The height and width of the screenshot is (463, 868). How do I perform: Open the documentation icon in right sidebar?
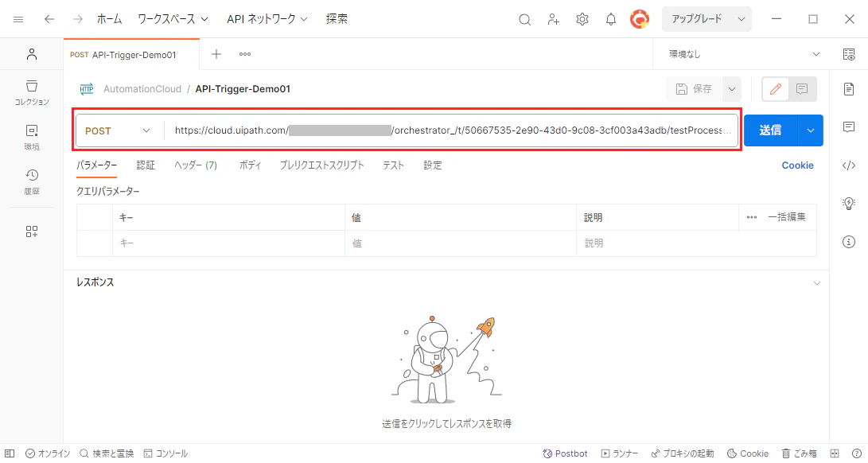849,89
